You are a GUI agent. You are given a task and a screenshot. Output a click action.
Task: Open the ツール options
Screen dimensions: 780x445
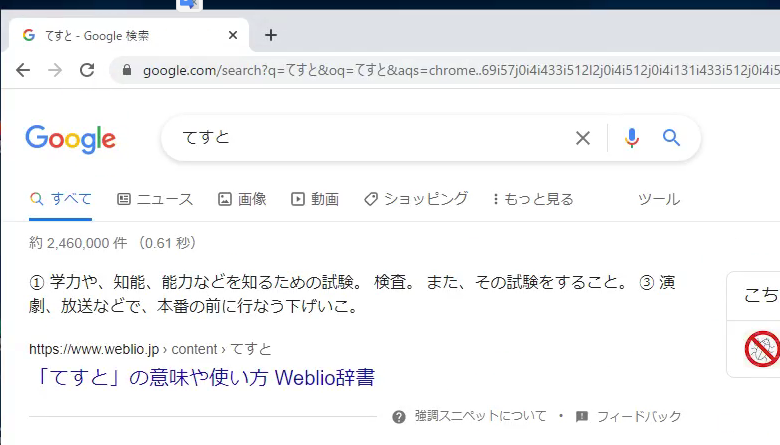659,199
